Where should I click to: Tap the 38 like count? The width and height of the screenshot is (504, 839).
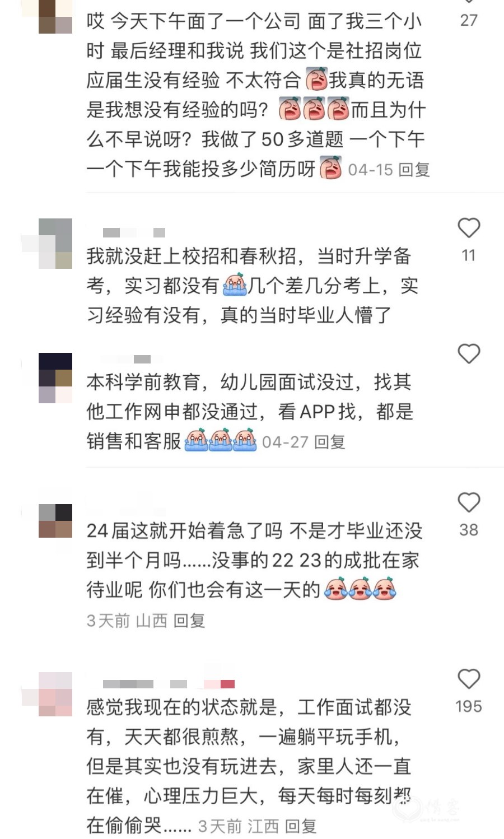click(x=469, y=530)
